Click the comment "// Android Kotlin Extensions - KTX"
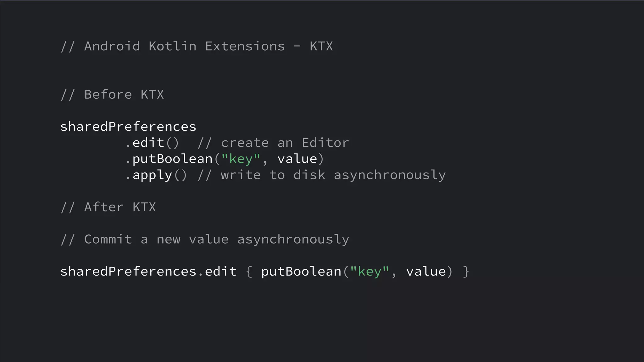The width and height of the screenshot is (644, 362). [197, 47]
